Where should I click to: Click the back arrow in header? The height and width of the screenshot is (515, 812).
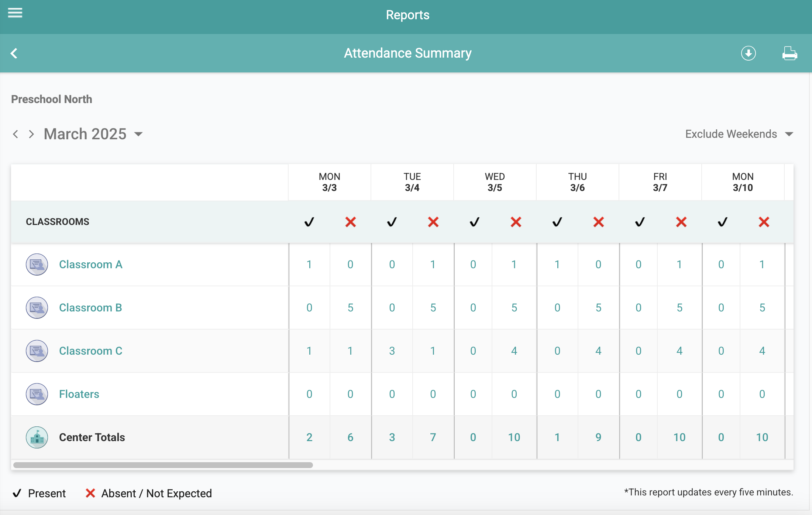[14, 54]
